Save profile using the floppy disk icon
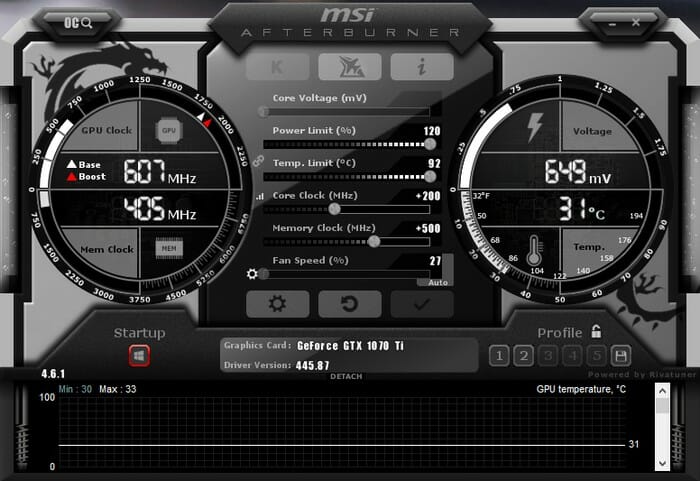Image resolution: width=700 pixels, height=481 pixels. point(621,356)
